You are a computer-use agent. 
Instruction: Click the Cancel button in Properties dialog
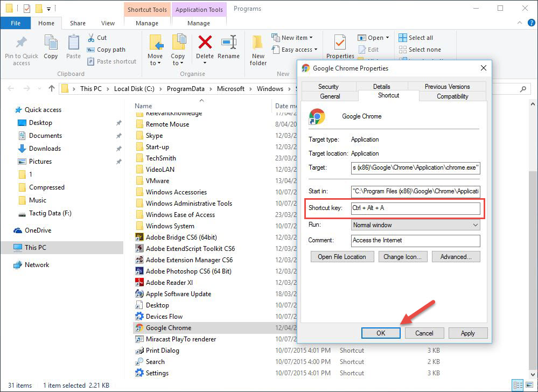click(x=424, y=333)
